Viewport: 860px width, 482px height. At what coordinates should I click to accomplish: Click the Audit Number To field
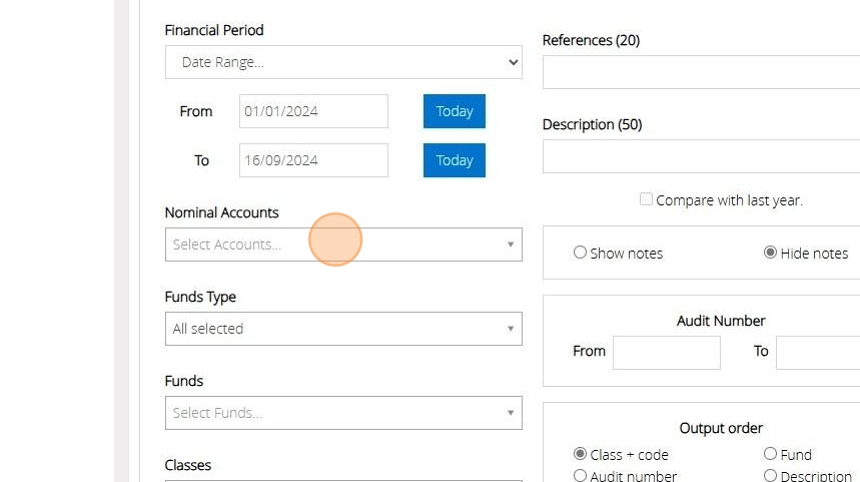tap(817, 352)
